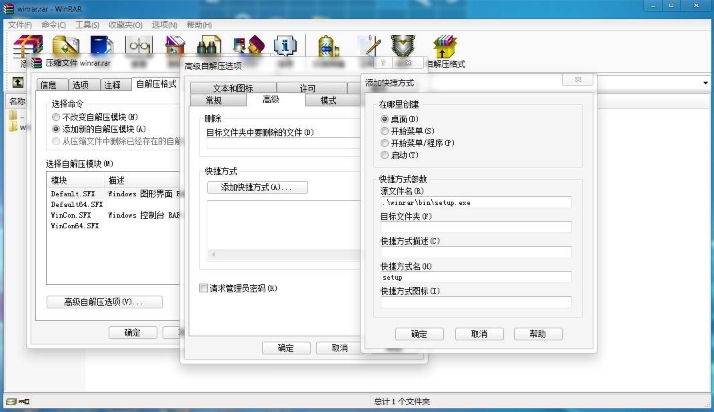Viewport: 714px width, 412px height.
Task: Select WinCon64.SFX in module list
Action: 75,226
